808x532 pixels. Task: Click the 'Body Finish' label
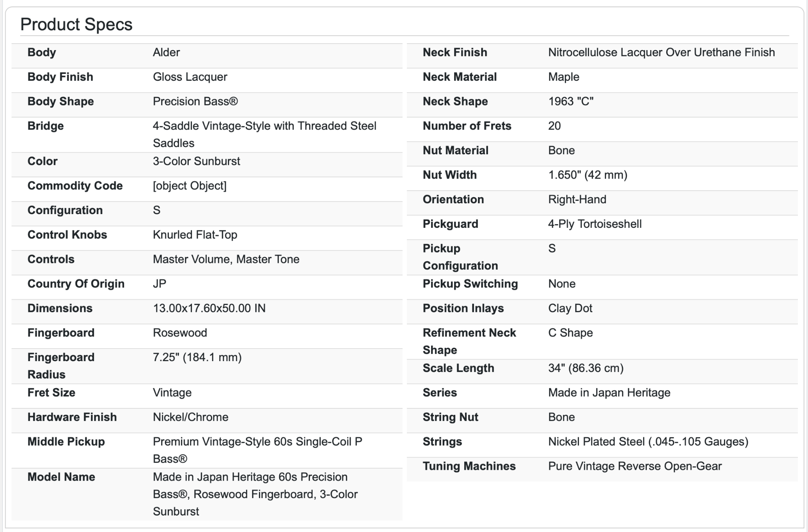pos(60,77)
